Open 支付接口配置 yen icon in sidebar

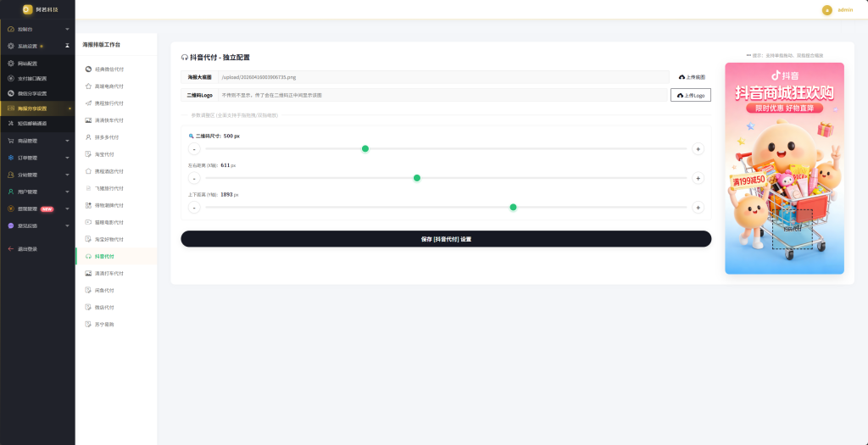[x=11, y=79]
